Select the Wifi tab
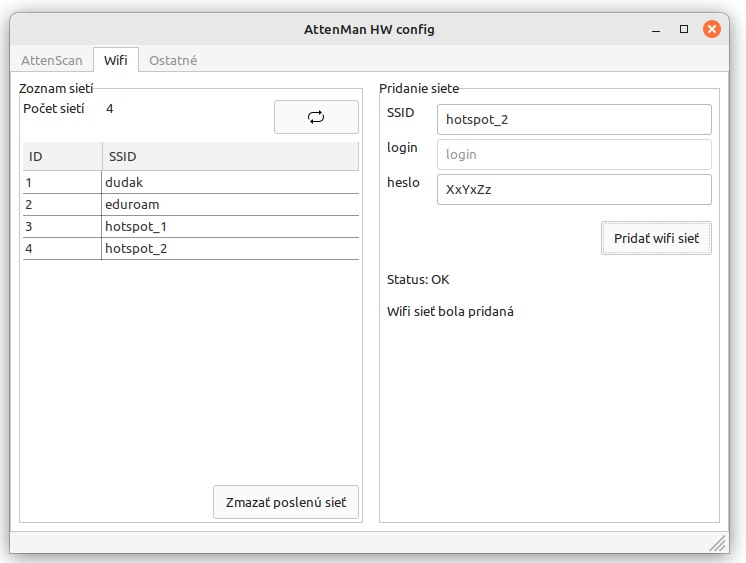The height and width of the screenshot is (563, 746). 116,60
